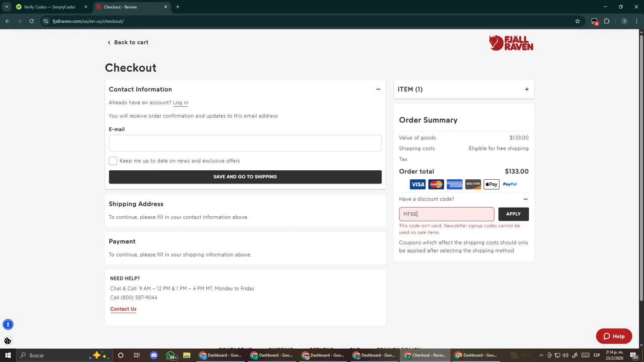Open the tab search dropdown arrow
The image size is (644, 362).
coord(6,7)
